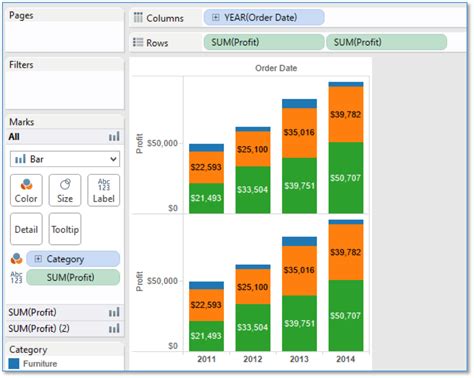Expand the YEAR(Order Date) pill plus icon
Viewport: 474px width, 378px height.
[216, 17]
